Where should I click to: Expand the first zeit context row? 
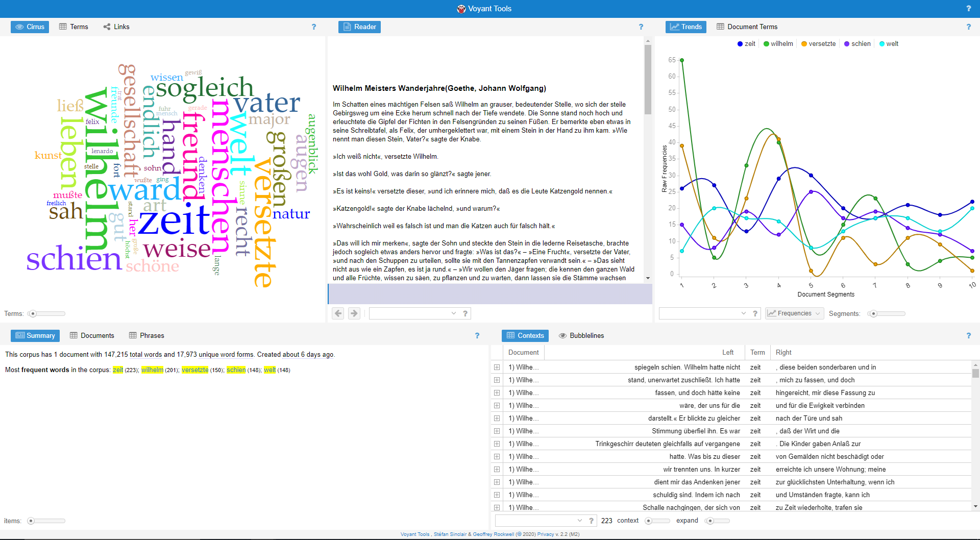pyautogui.click(x=497, y=367)
